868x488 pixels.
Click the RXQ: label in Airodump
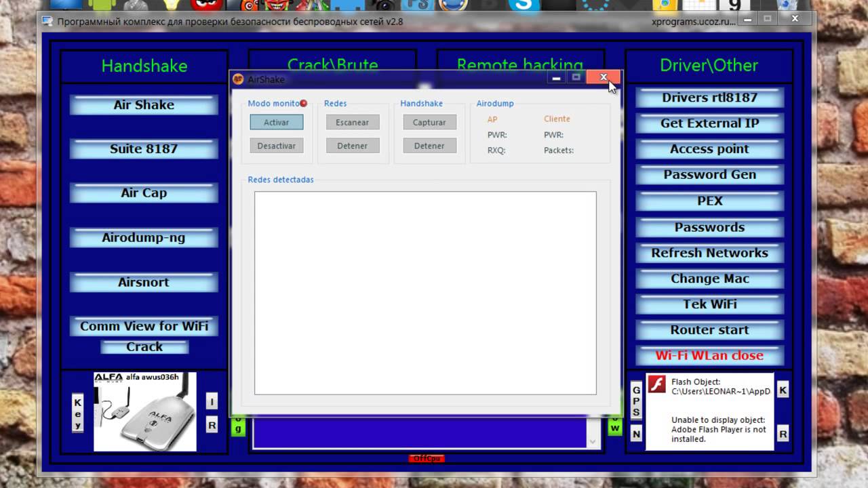tap(496, 150)
